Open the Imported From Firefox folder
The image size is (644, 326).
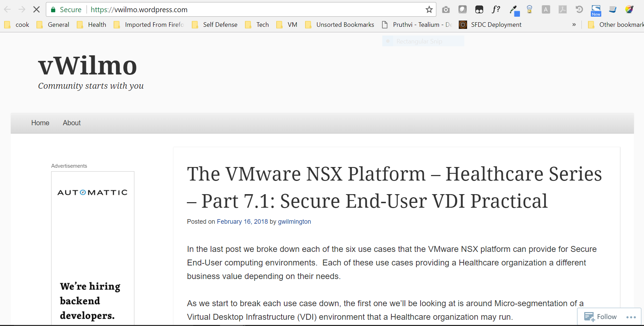point(149,25)
